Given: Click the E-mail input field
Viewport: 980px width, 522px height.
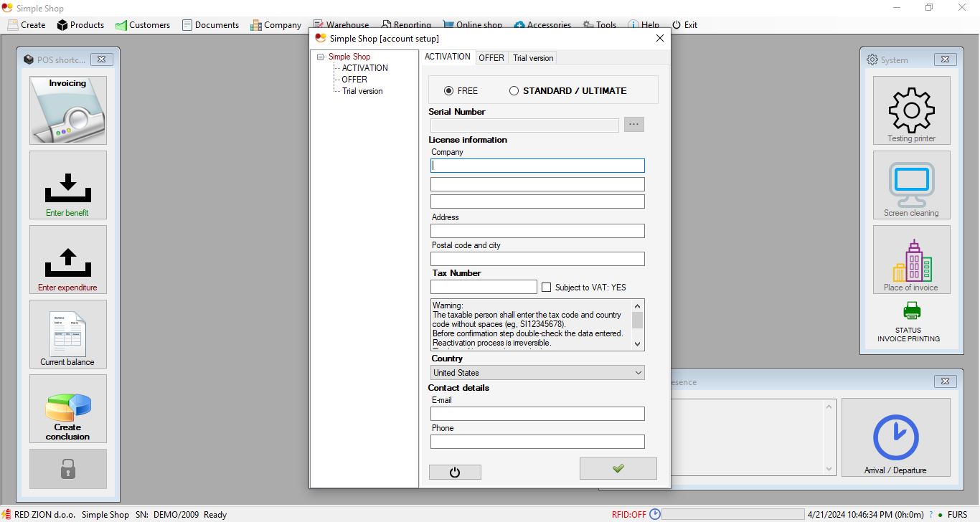Looking at the screenshot, I should 537,414.
